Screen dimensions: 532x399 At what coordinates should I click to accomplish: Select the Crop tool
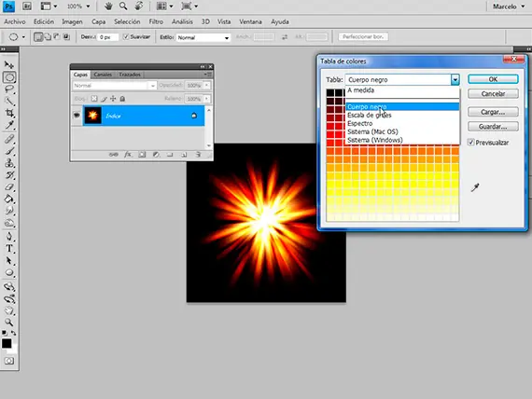(x=9, y=113)
